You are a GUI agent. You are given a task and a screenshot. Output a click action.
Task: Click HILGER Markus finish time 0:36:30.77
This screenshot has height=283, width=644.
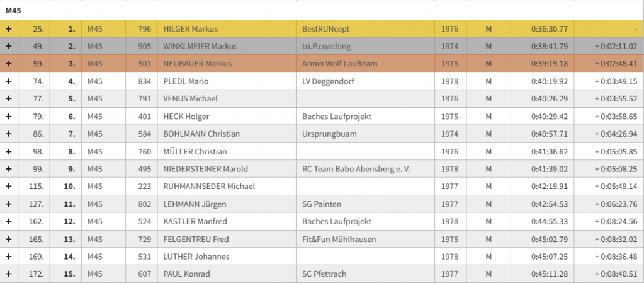[x=549, y=29]
